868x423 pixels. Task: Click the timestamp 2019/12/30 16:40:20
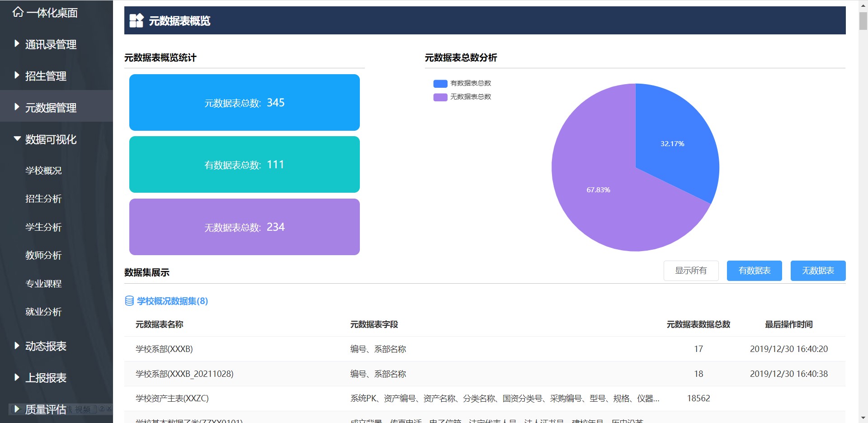(x=789, y=349)
